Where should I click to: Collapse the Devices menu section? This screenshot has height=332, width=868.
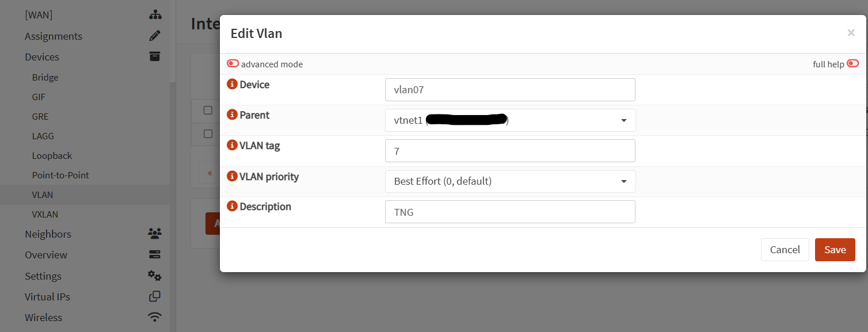click(42, 57)
